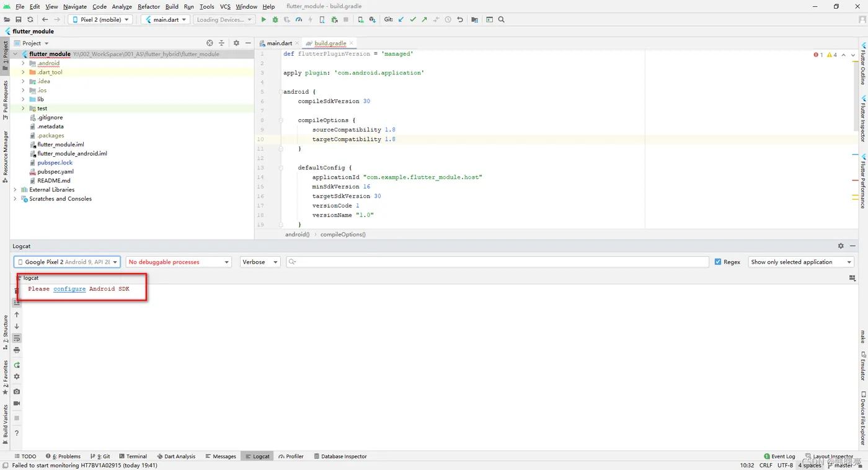
Task: Click Logcat Print icon
Action: 17,350
